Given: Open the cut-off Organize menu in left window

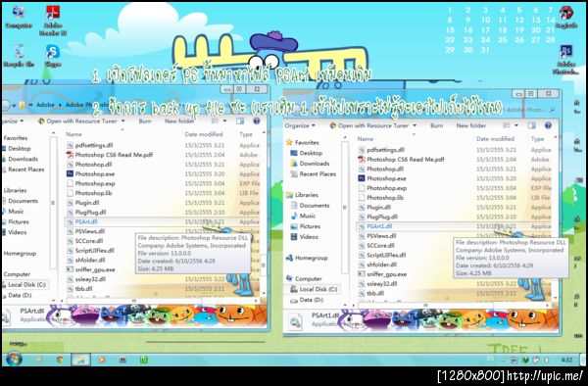Looking at the screenshot, I should [x=13, y=121].
